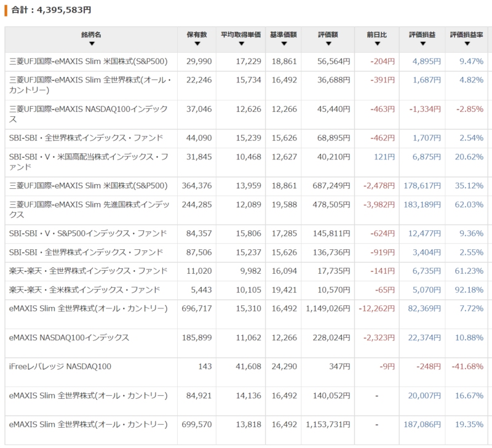Sort by 保有数 column arrow
492x448 pixels.
pyautogui.click(x=197, y=44)
